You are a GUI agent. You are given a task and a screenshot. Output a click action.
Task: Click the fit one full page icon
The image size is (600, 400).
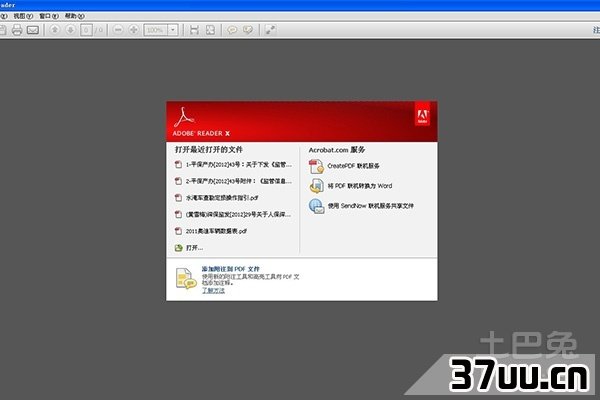(x=210, y=30)
